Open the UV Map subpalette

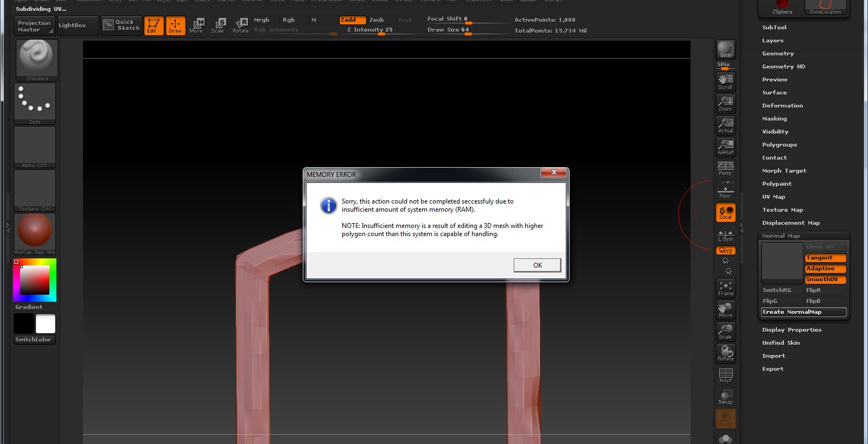pos(774,197)
